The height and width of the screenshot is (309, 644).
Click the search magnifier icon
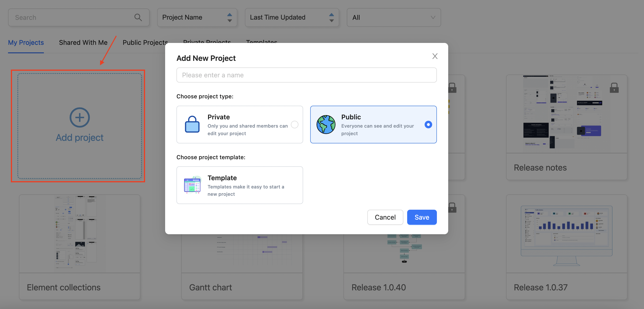click(x=138, y=17)
